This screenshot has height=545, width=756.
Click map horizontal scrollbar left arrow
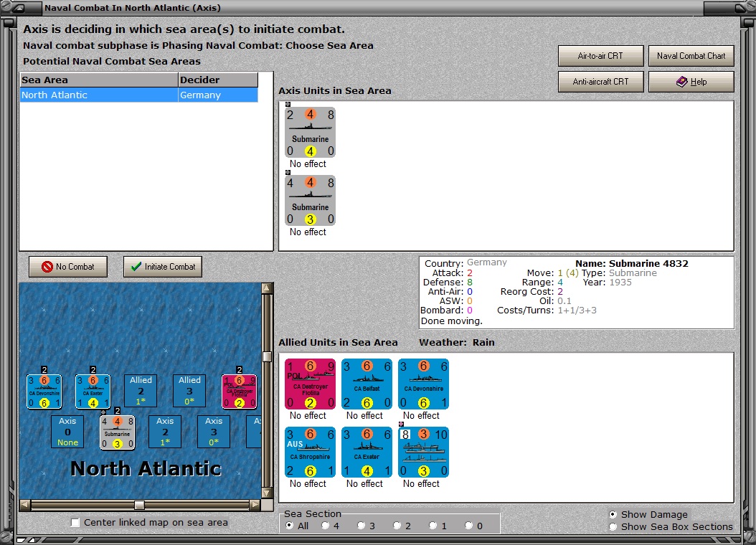25,505
